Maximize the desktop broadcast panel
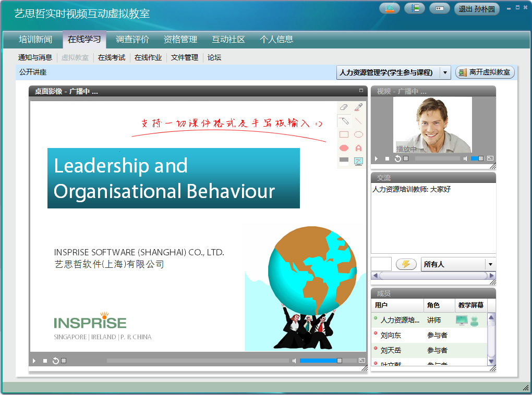The height and width of the screenshot is (395, 532). point(361,91)
